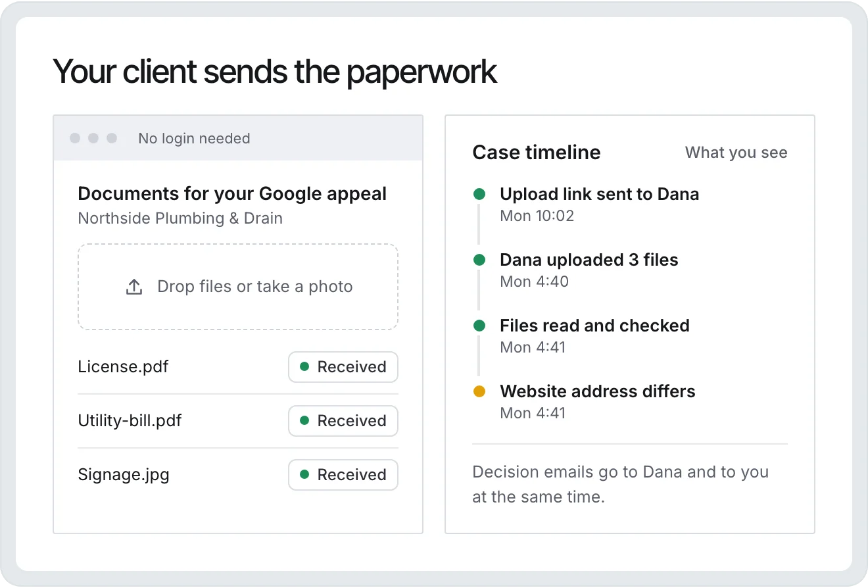Click green dot beside 'Files read and checked'

[479, 326]
